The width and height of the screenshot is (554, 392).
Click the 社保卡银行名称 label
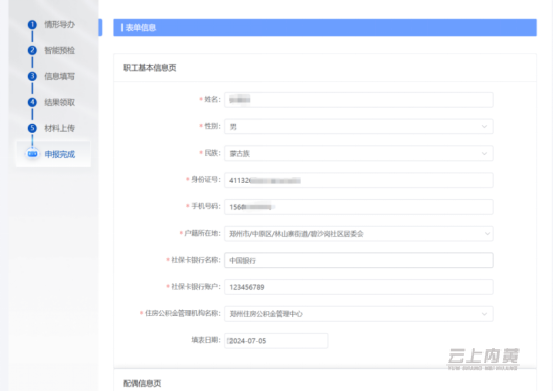pyautogui.click(x=196, y=260)
